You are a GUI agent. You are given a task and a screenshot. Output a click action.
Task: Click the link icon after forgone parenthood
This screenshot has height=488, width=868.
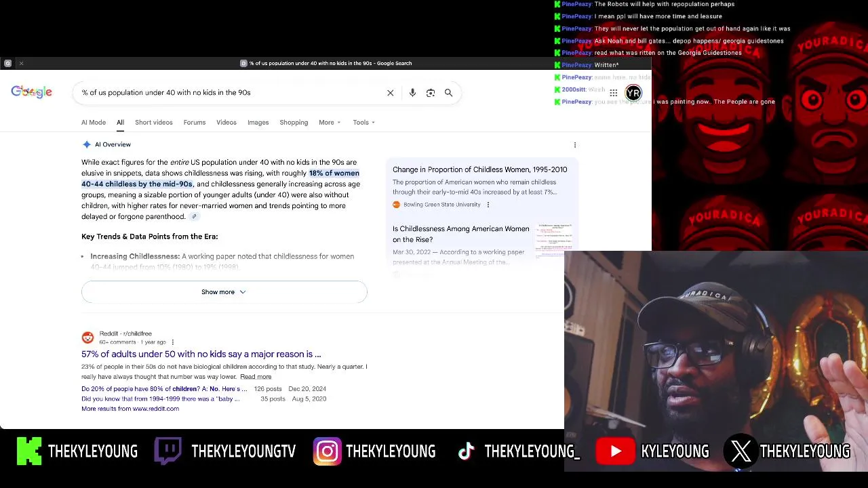194,217
